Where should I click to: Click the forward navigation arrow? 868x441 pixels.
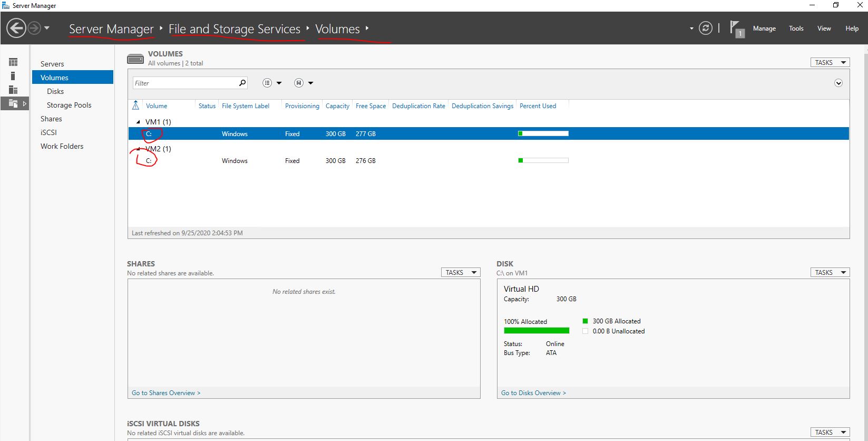click(x=34, y=28)
